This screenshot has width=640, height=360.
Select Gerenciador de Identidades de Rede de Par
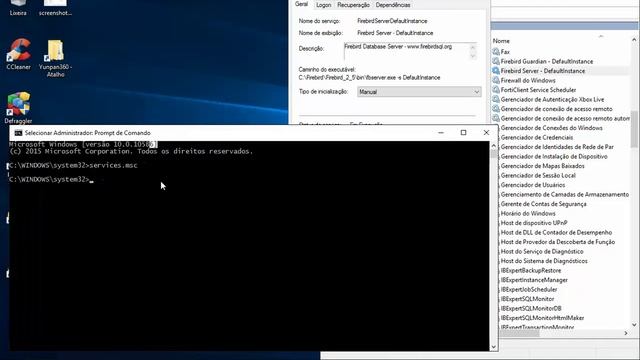[x=557, y=147]
